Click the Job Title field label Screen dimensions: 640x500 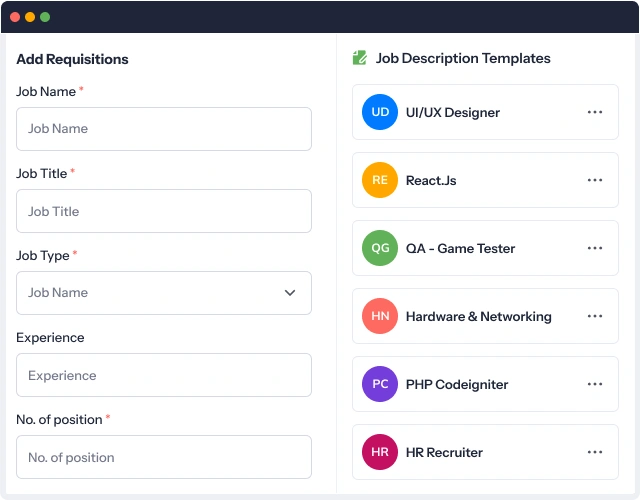(x=42, y=173)
